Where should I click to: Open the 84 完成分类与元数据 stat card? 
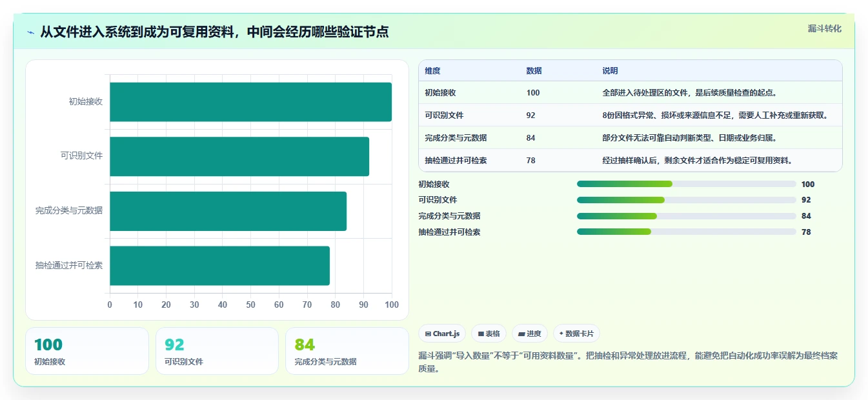(347, 351)
